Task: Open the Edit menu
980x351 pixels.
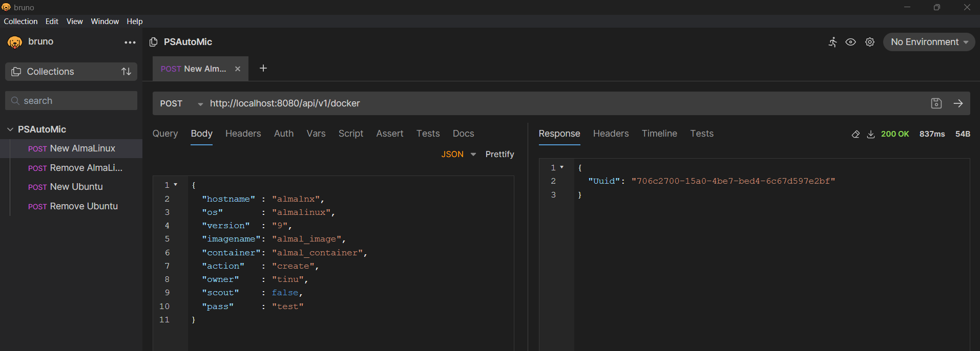Action: pyautogui.click(x=52, y=21)
